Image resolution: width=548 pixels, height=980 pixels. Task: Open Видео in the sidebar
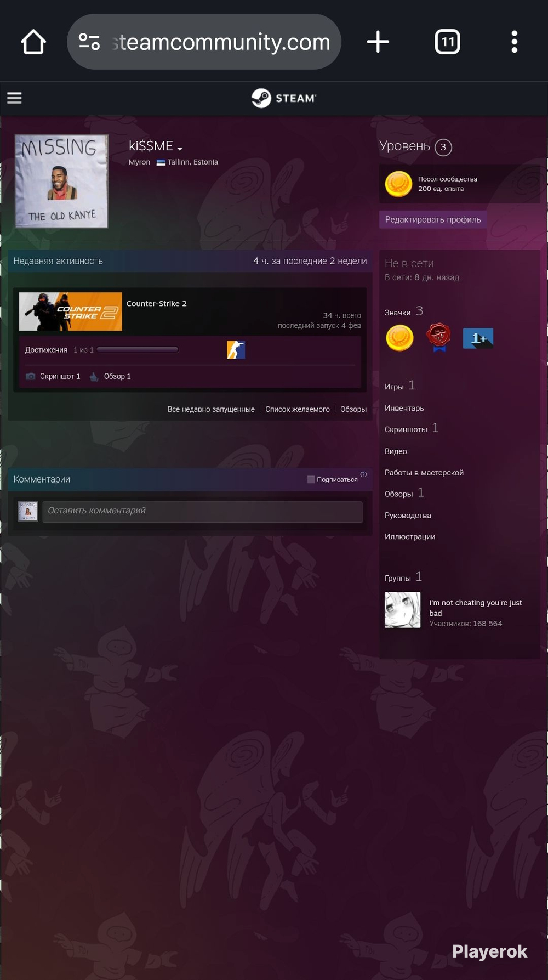pyautogui.click(x=396, y=451)
